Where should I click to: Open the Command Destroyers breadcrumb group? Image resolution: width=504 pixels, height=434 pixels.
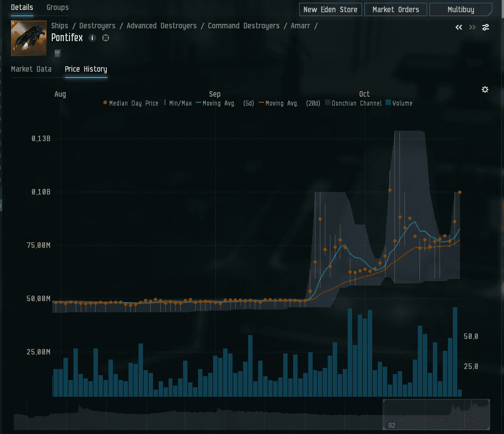pyautogui.click(x=244, y=26)
